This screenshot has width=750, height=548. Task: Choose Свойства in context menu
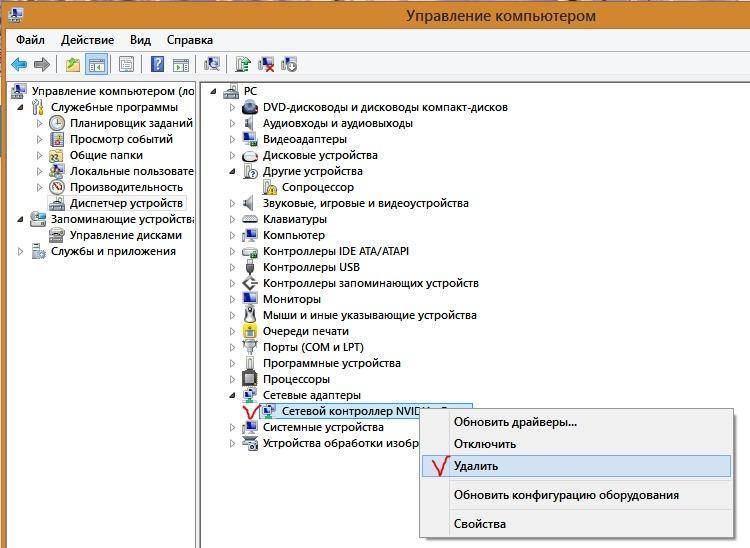(576, 524)
